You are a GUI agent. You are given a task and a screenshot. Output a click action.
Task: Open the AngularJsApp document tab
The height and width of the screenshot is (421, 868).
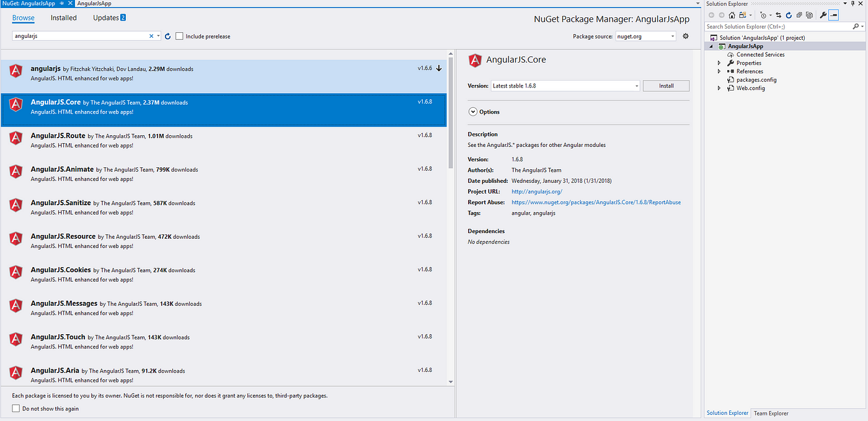94,3
